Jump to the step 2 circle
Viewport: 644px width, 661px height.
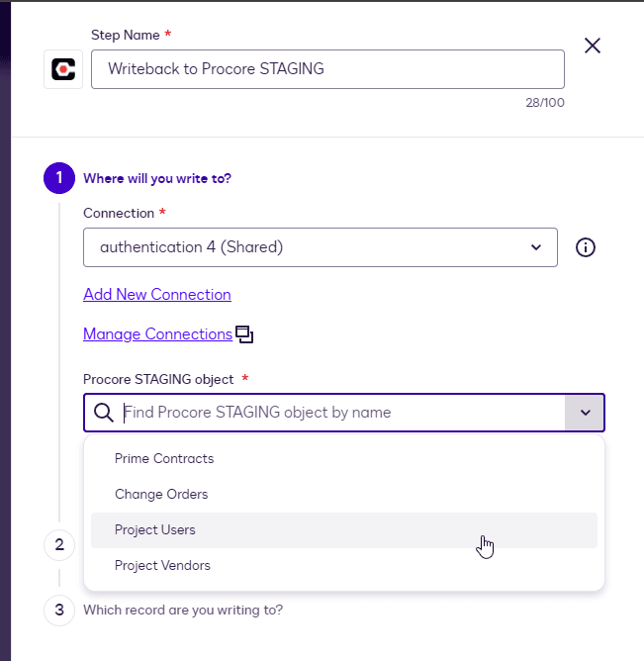pyautogui.click(x=59, y=544)
